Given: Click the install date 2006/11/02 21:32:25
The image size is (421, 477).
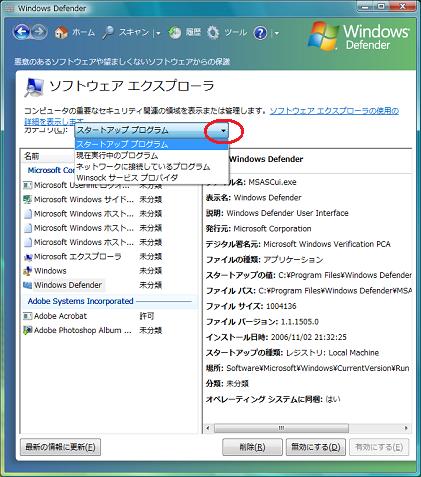Looking at the screenshot, I should coord(309,337).
